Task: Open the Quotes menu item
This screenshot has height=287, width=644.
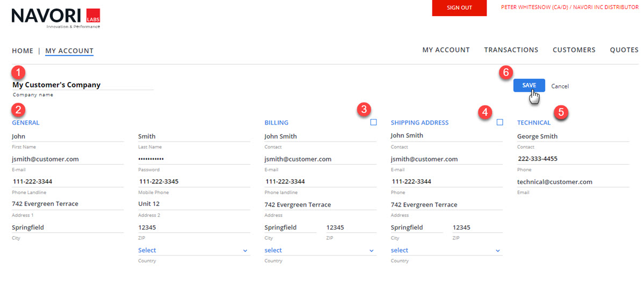Action: [x=624, y=50]
